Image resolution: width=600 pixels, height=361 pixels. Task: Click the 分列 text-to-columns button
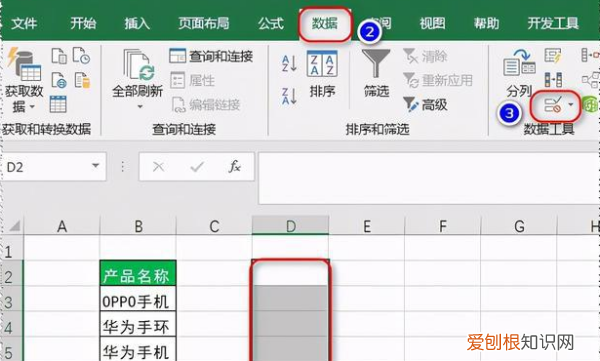click(519, 74)
